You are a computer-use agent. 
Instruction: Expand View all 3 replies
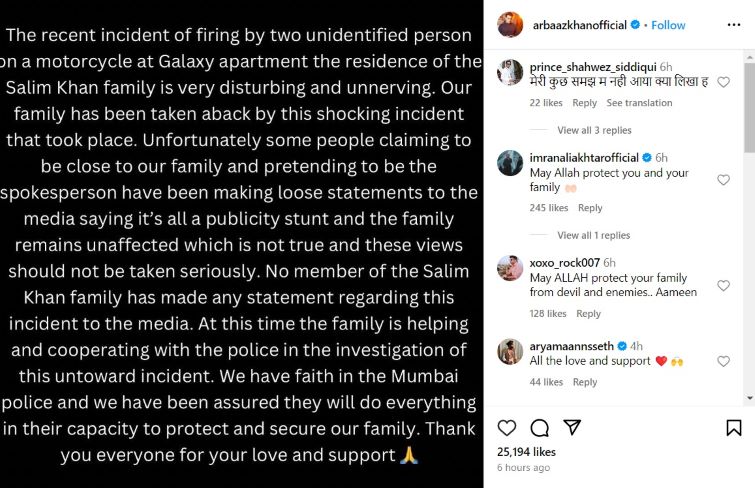pyautogui.click(x=594, y=130)
